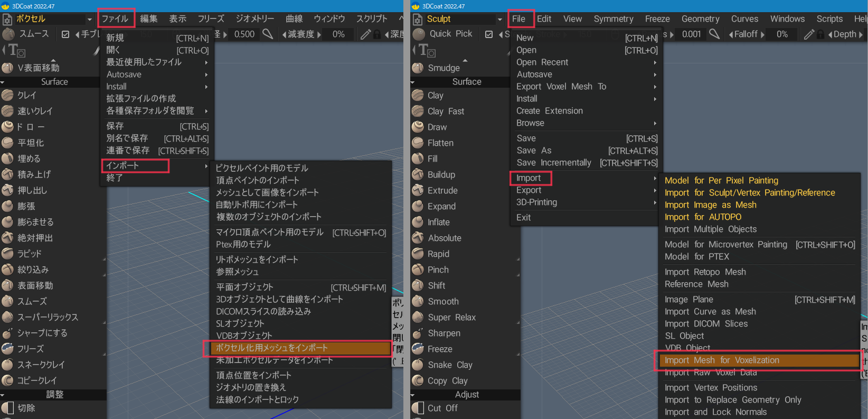Click the 0.001 value field in English toolbar
This screenshot has width=868, height=419.
(x=691, y=34)
